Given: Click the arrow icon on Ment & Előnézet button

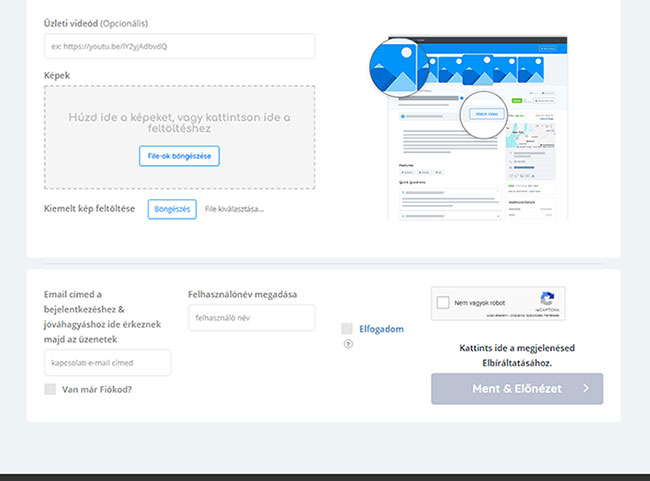Looking at the screenshot, I should pos(586,389).
